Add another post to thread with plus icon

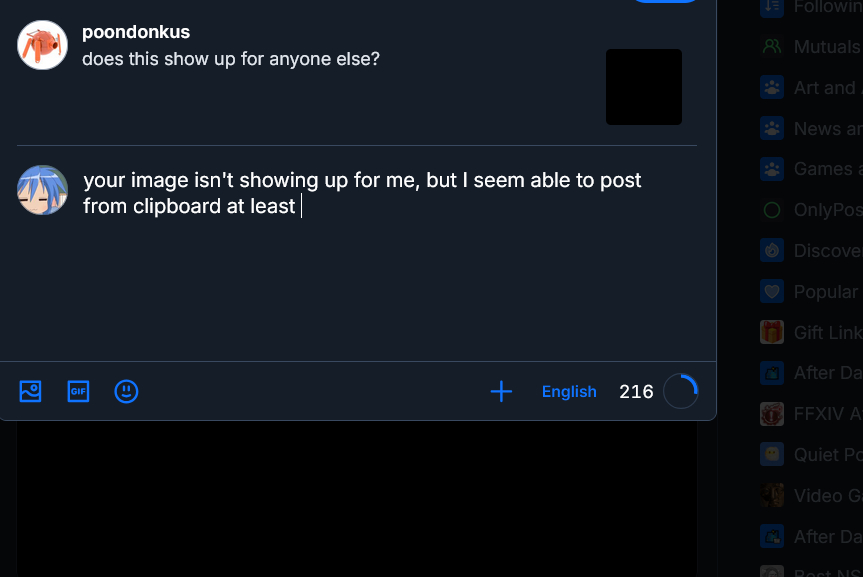click(501, 391)
